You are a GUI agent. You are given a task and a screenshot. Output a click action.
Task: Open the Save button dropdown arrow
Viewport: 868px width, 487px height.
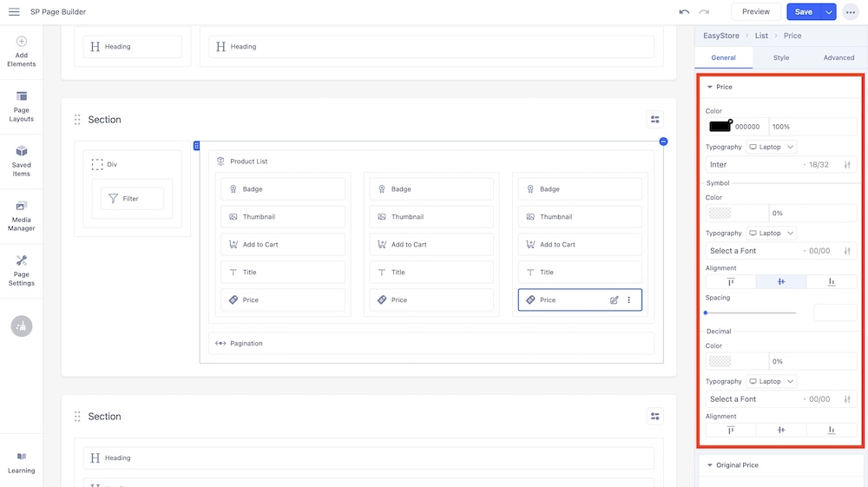point(828,12)
